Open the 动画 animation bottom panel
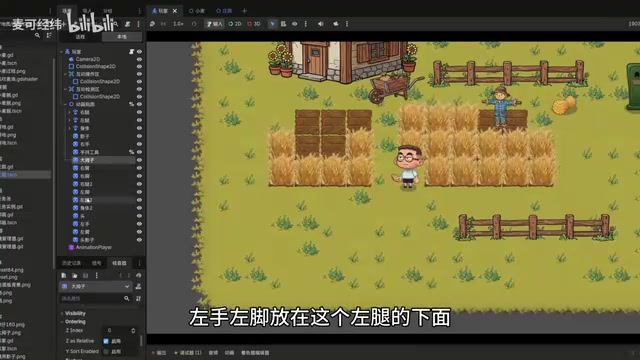 [x=229, y=353]
